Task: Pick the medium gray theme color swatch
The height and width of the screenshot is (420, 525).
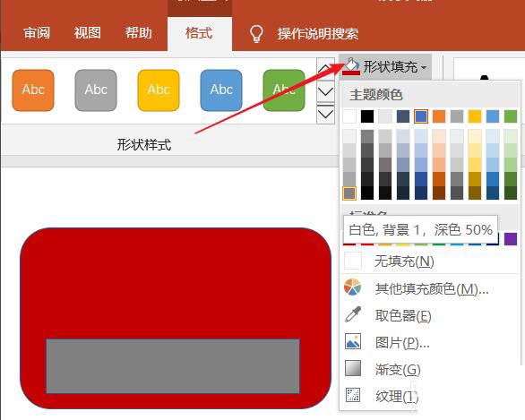Action: 457,116
